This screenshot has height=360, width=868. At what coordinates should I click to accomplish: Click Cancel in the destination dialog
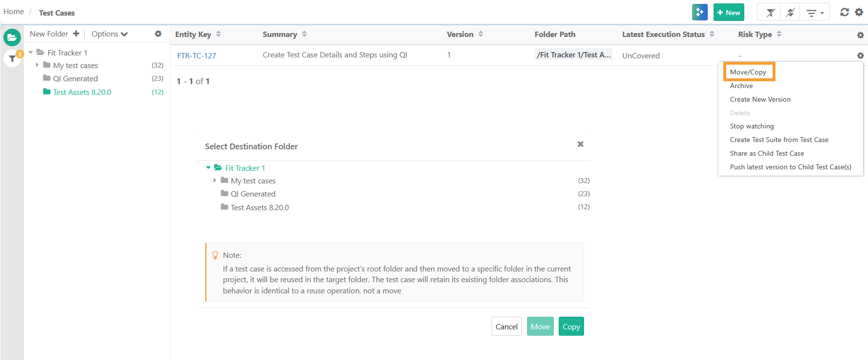tap(506, 326)
